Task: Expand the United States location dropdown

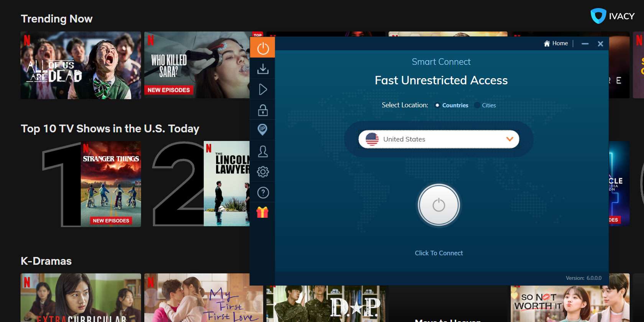Action: click(439, 139)
